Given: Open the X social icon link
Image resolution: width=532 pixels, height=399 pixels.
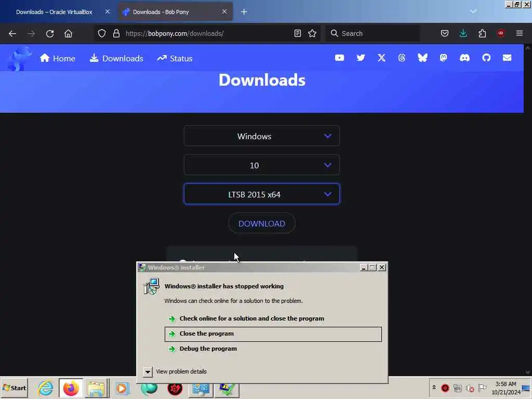Looking at the screenshot, I should tap(382, 58).
